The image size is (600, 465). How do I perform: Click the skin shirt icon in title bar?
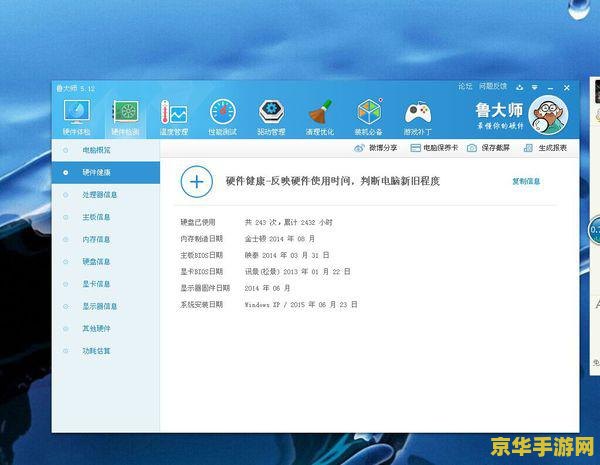tap(519, 88)
